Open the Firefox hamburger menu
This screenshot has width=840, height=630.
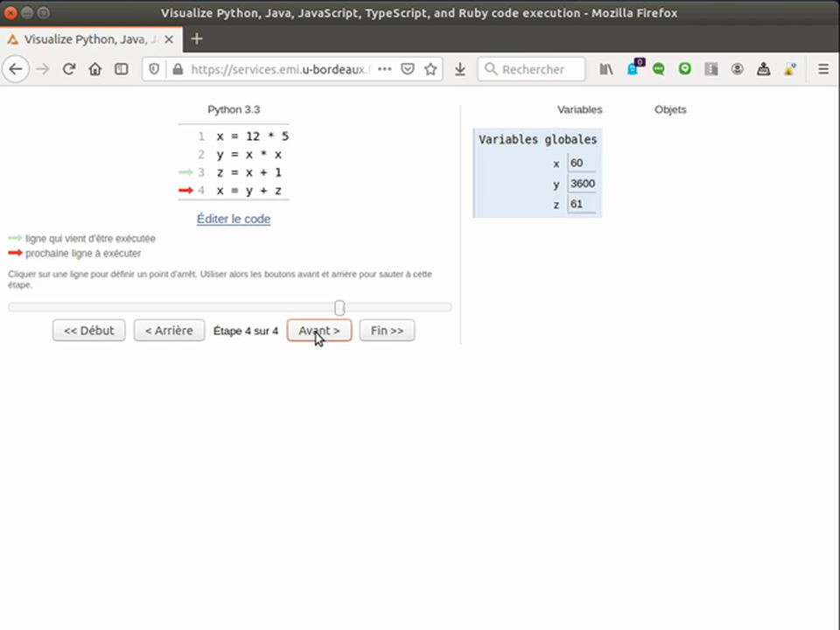coord(823,69)
